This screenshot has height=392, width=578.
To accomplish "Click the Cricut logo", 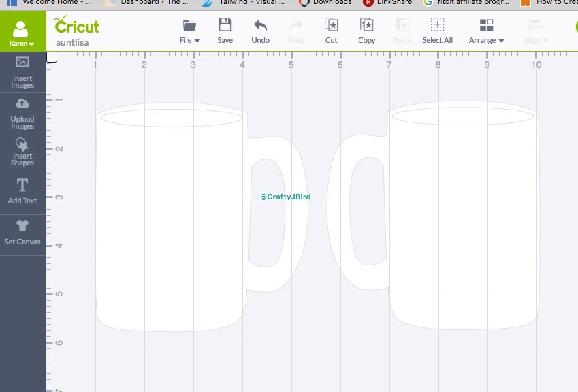I will (x=76, y=26).
